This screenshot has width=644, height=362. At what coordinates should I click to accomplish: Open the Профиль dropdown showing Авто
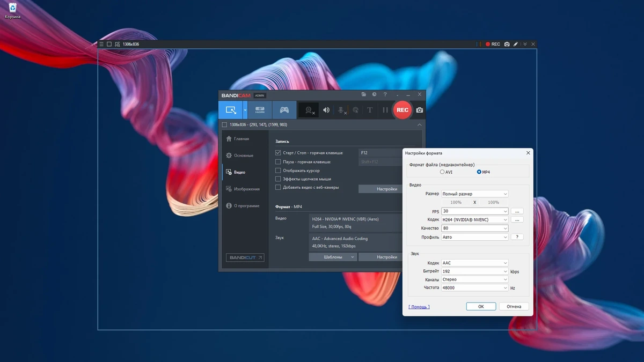[474, 237]
